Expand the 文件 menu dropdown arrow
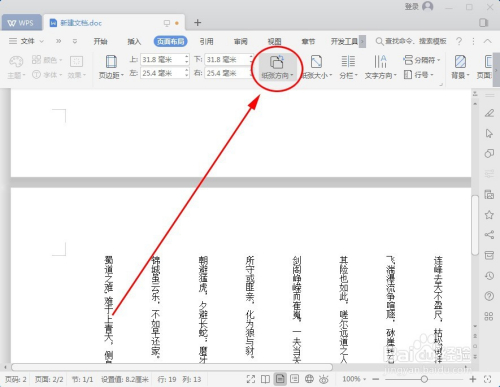 (42, 41)
